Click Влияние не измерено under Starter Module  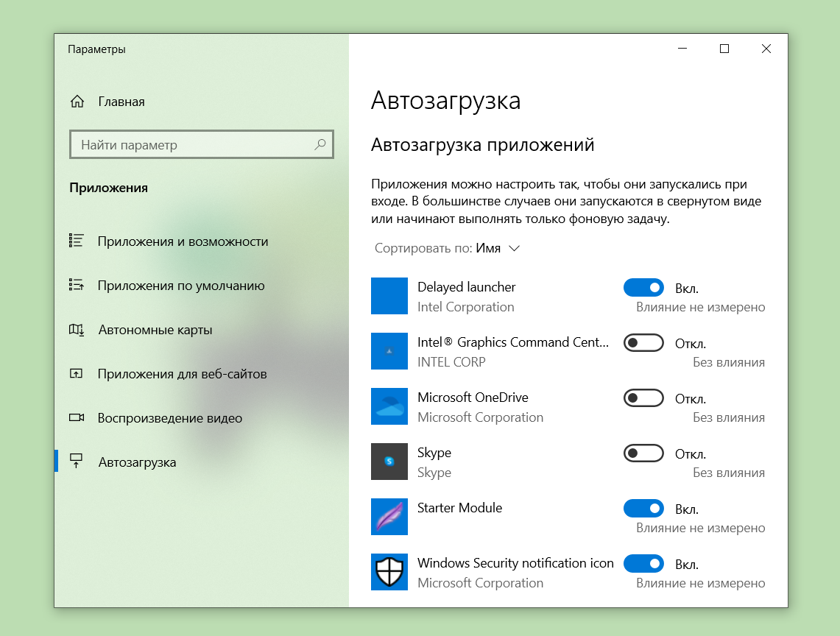coord(700,528)
